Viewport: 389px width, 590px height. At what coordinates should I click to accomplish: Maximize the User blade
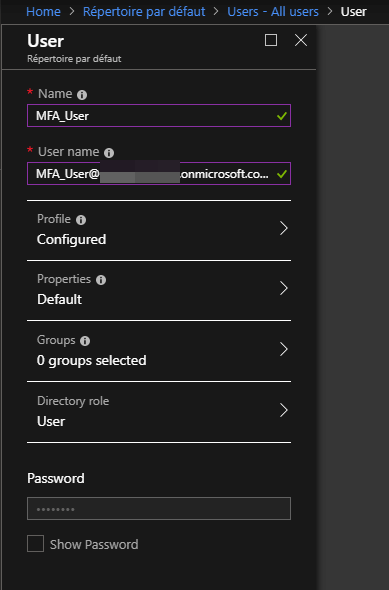click(271, 40)
